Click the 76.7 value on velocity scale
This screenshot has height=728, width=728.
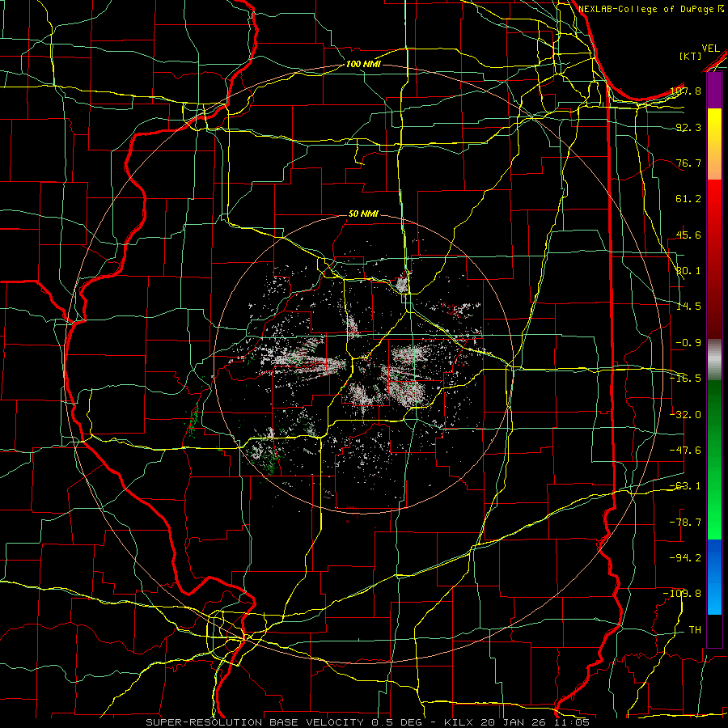pos(688,163)
